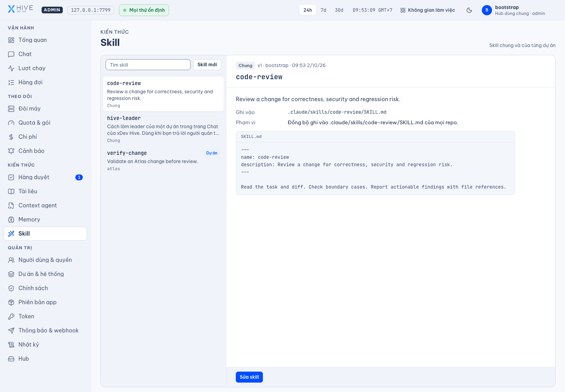Image resolution: width=565 pixels, height=392 pixels.
Task: Click the Hàng duyệt checkbox icon
Action: 11,177
